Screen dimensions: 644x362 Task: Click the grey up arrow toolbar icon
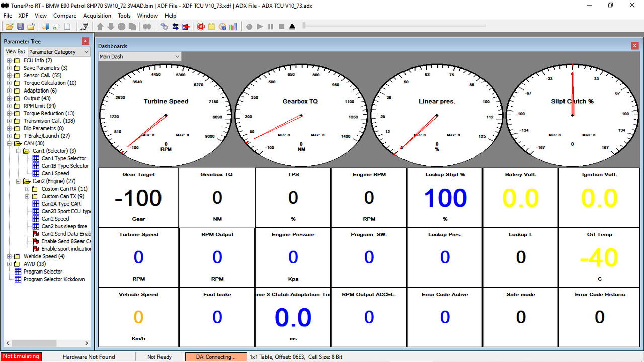point(100,27)
